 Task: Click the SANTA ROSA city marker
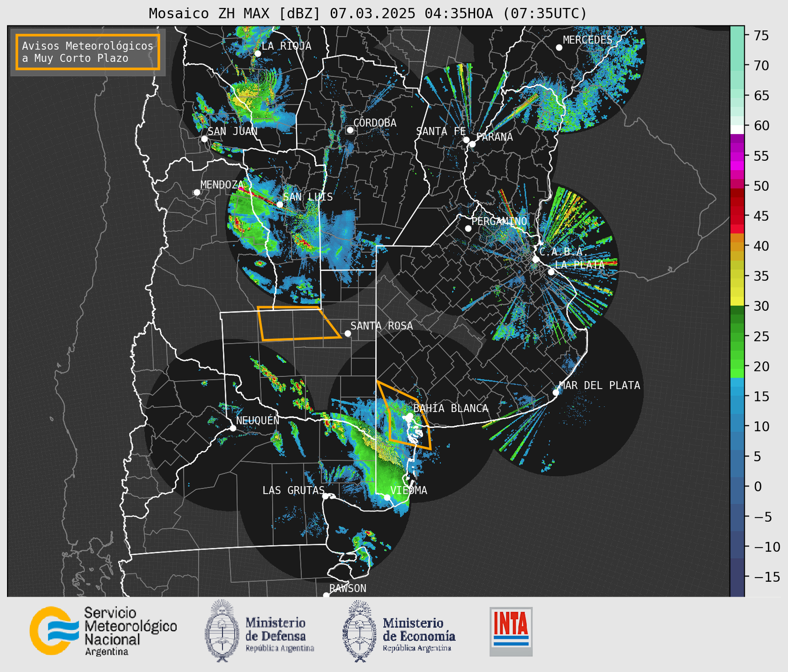coord(348,333)
